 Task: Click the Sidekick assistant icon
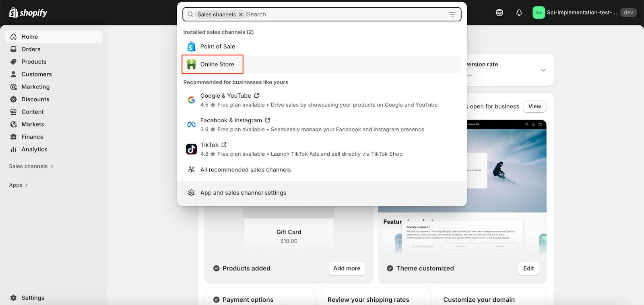tap(500, 13)
